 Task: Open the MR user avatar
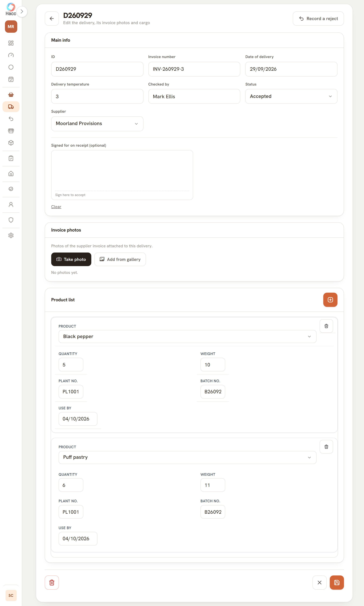(x=11, y=27)
